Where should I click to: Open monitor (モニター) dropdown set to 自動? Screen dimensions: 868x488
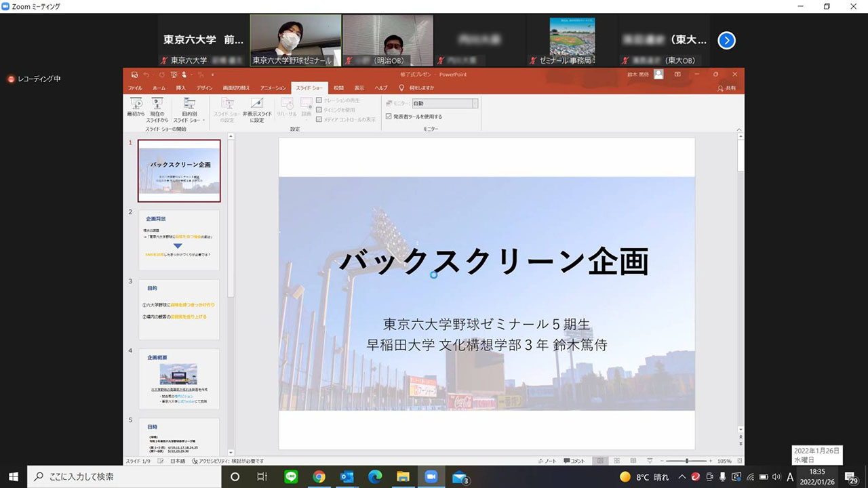(444, 104)
